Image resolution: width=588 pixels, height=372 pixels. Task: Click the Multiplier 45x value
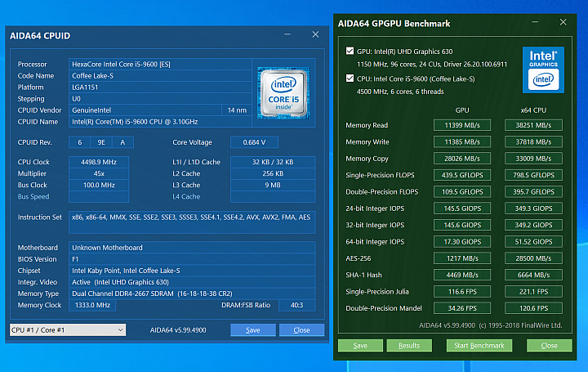[x=99, y=174]
